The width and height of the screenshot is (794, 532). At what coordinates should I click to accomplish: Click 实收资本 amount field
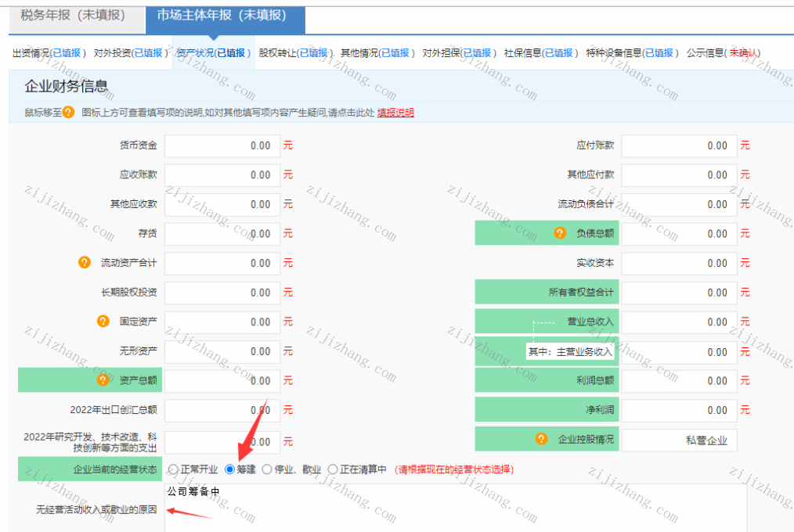(x=679, y=263)
